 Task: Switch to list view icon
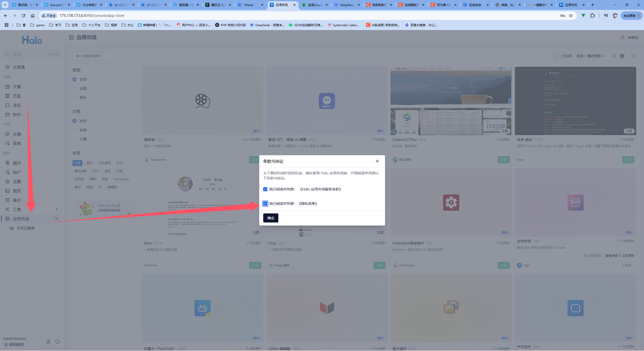[x=614, y=56]
